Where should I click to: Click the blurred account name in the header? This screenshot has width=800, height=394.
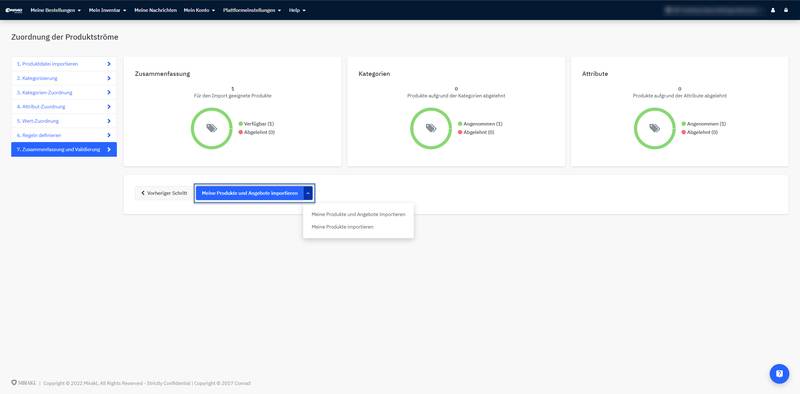click(713, 10)
